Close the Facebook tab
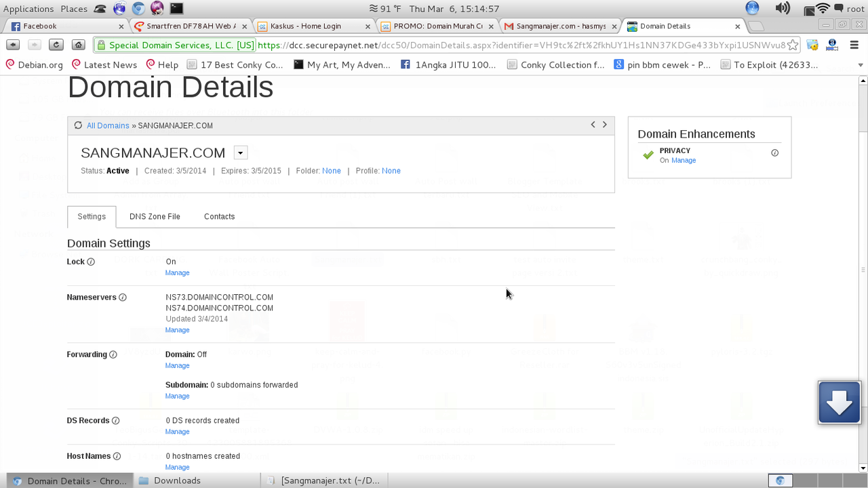 point(121,26)
